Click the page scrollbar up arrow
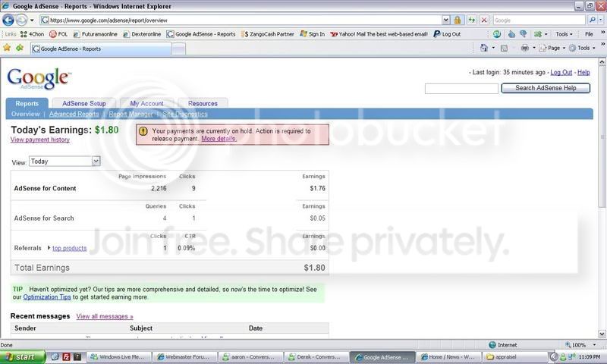The width and height of the screenshot is (607, 364). point(602,61)
